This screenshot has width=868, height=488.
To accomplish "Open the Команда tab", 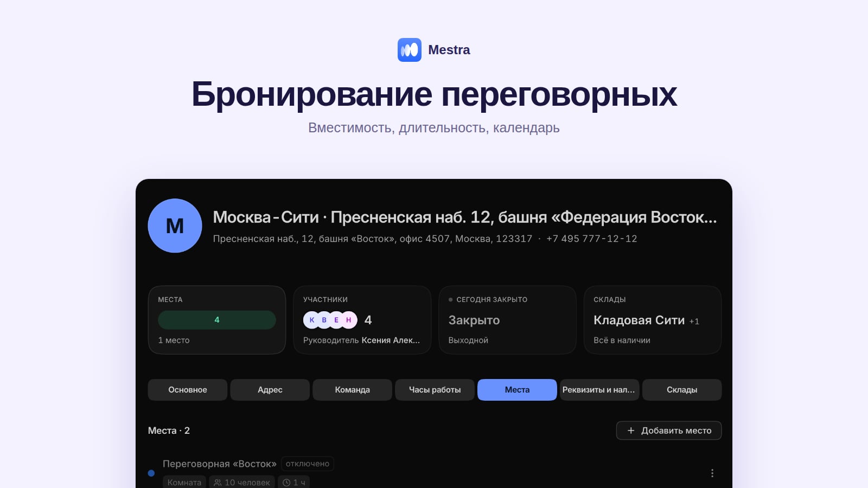I will click(x=353, y=390).
